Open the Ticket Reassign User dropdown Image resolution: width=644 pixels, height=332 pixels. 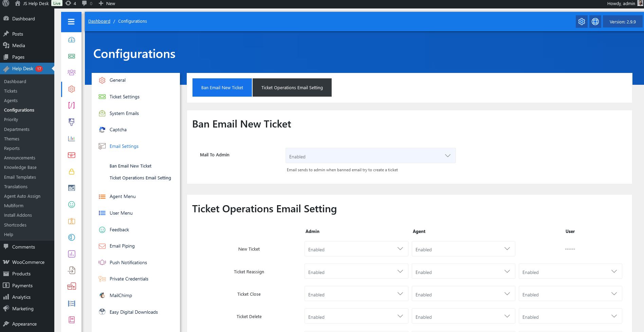click(x=570, y=272)
